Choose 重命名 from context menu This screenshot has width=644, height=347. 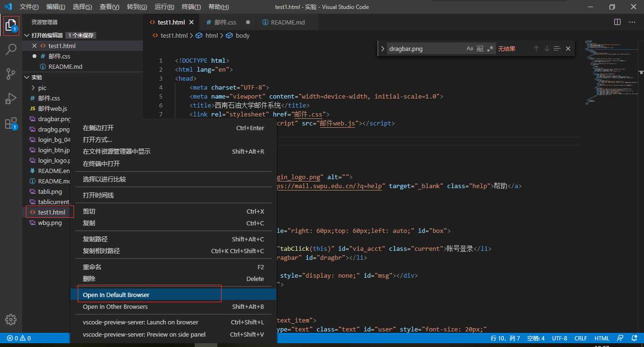[173, 267]
